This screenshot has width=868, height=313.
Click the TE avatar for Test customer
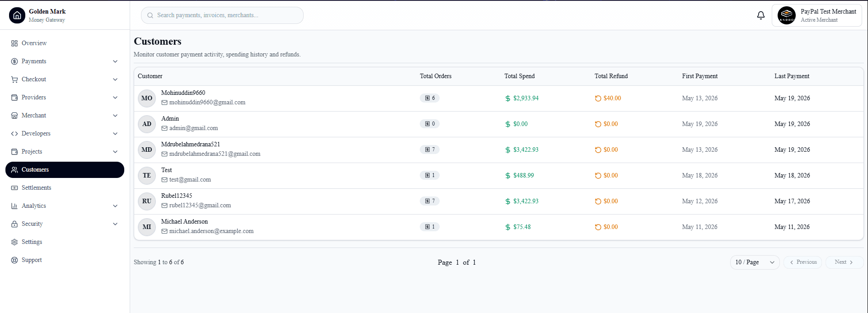[x=147, y=175]
